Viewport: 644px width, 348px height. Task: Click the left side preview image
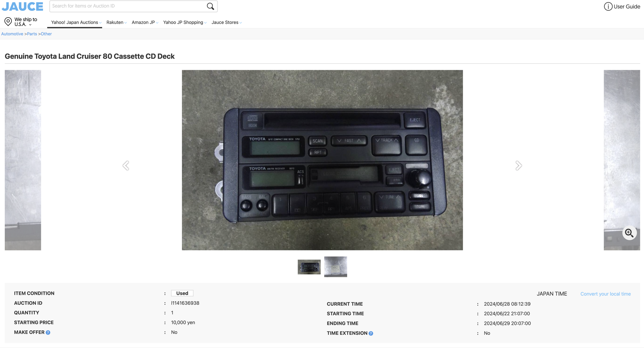click(23, 160)
